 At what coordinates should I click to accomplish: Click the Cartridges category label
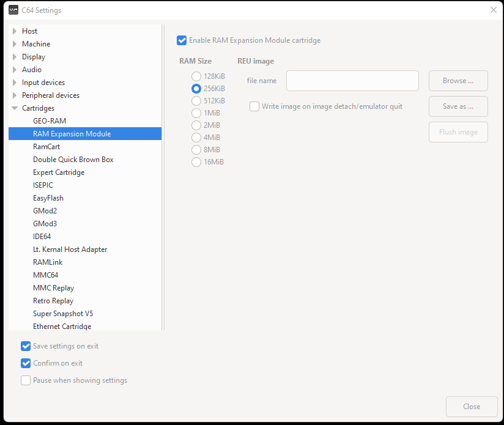[x=39, y=108]
